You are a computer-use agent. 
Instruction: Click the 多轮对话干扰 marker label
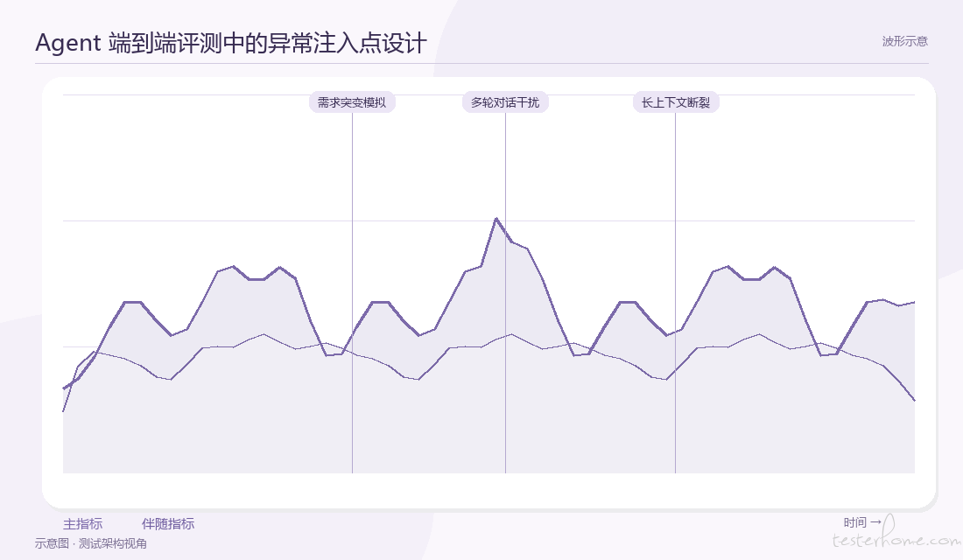tap(505, 102)
